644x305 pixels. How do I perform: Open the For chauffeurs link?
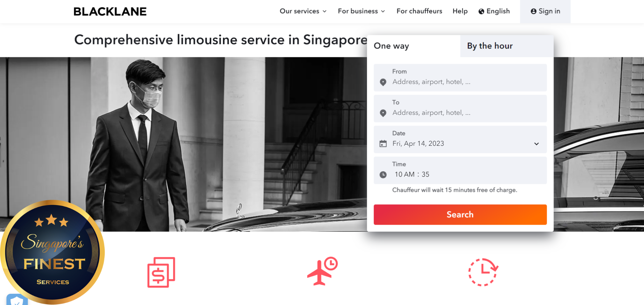click(x=419, y=11)
